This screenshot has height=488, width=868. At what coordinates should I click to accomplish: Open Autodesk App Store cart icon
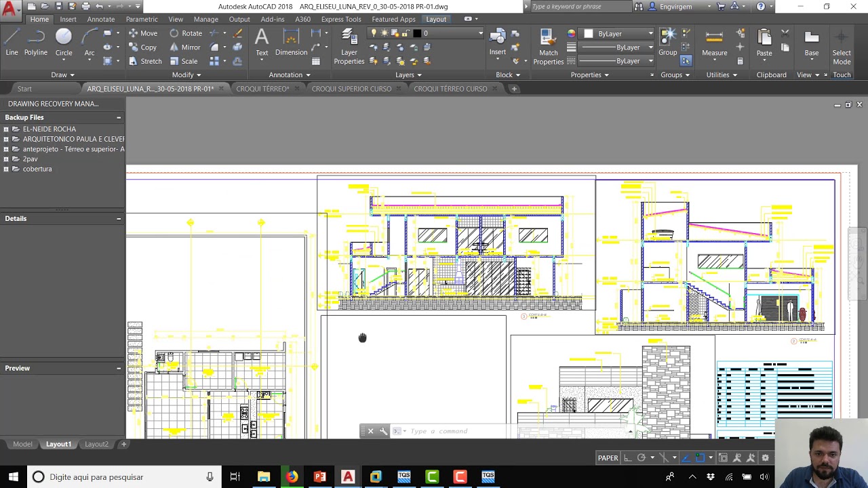pos(721,6)
